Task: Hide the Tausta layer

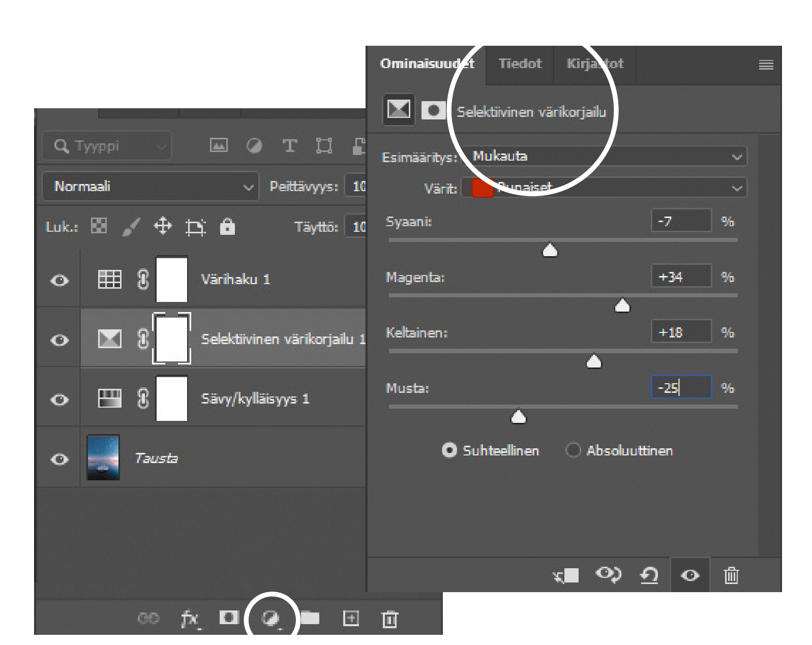Action: 59,459
